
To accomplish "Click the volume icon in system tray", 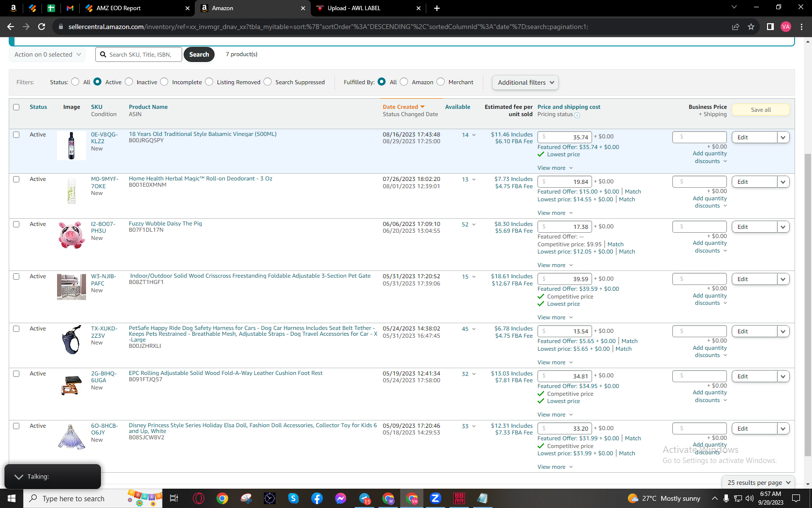I will (750, 498).
